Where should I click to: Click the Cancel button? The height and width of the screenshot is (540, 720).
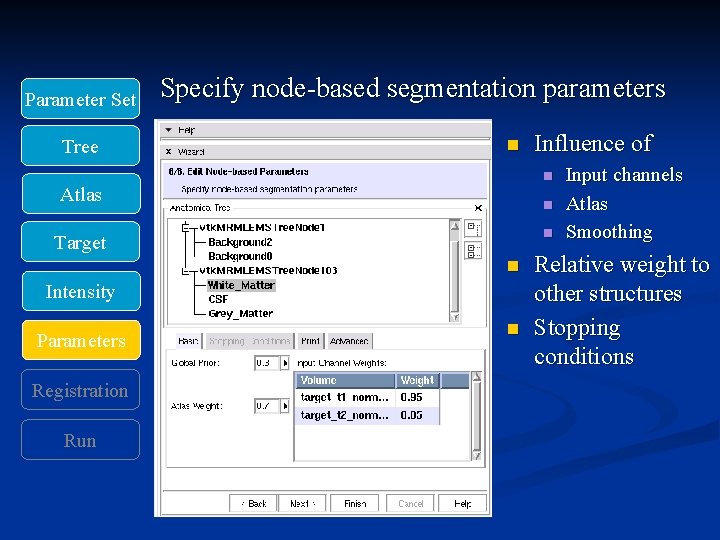[x=411, y=504]
